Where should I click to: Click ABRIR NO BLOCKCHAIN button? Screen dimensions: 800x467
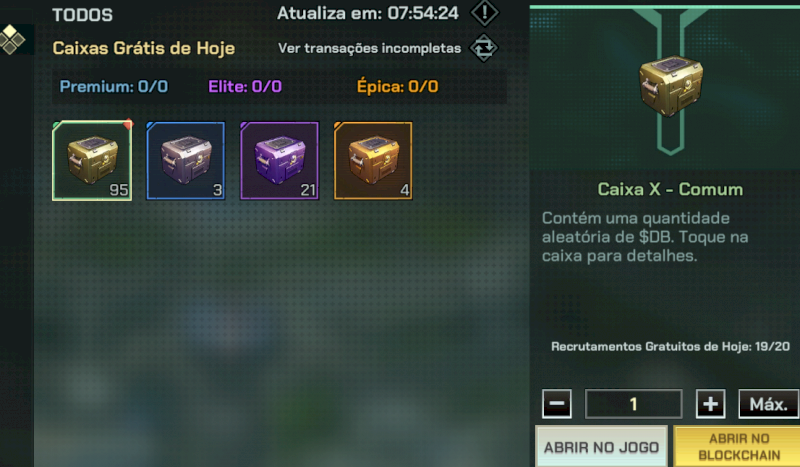tap(738, 447)
